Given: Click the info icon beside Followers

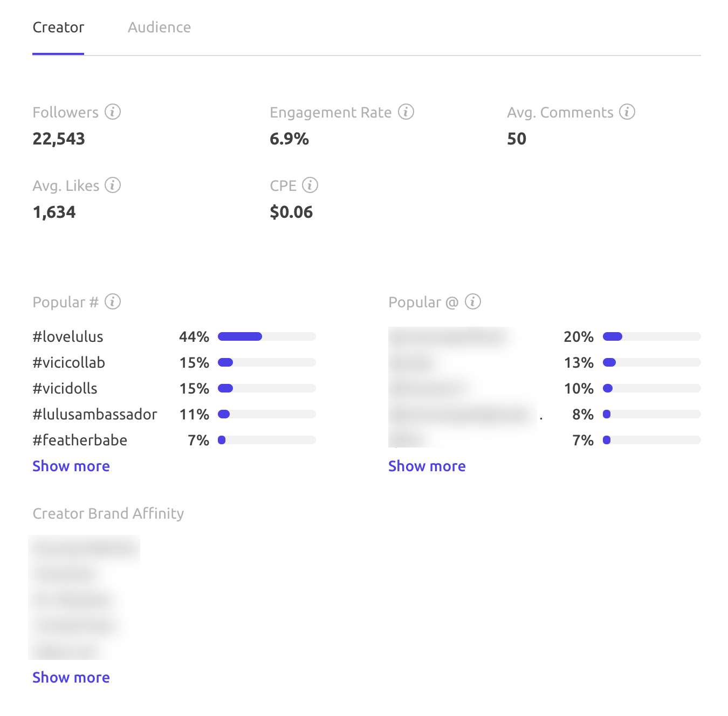Looking at the screenshot, I should pyautogui.click(x=112, y=112).
